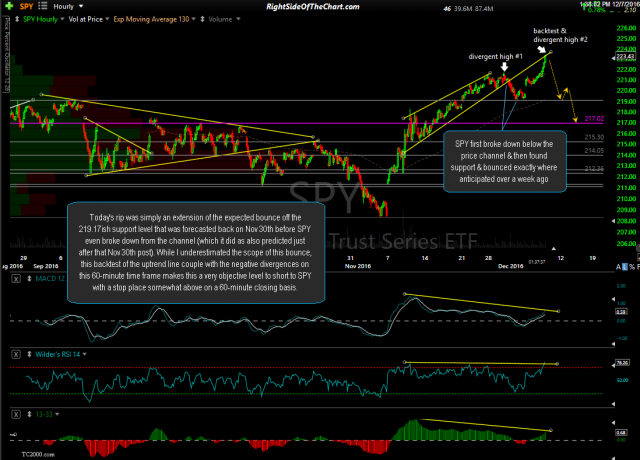Click the 'SPY first broke down' note box
The image size is (640, 460).
click(x=504, y=161)
